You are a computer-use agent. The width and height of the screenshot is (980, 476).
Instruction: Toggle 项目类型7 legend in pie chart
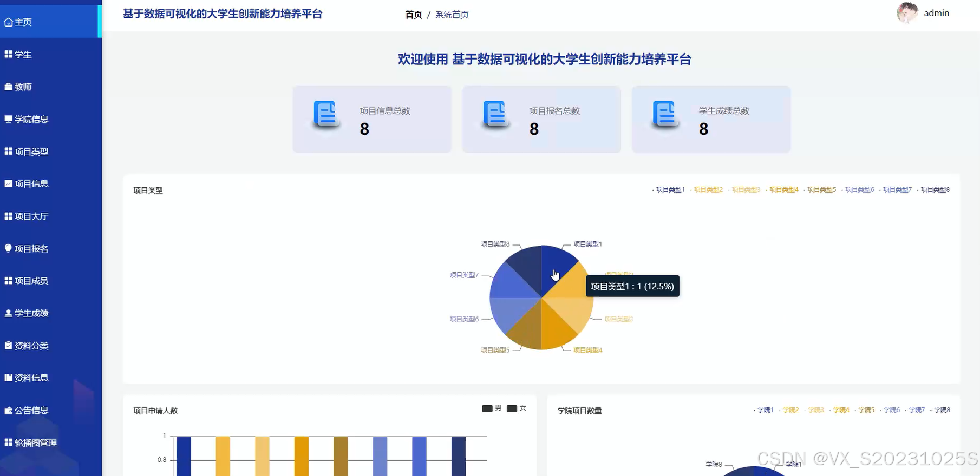pyautogui.click(x=896, y=190)
